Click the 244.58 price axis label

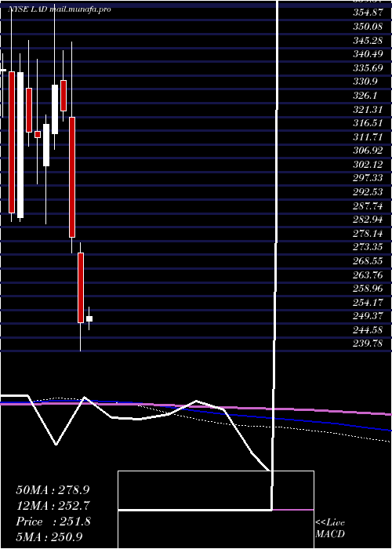click(x=368, y=330)
